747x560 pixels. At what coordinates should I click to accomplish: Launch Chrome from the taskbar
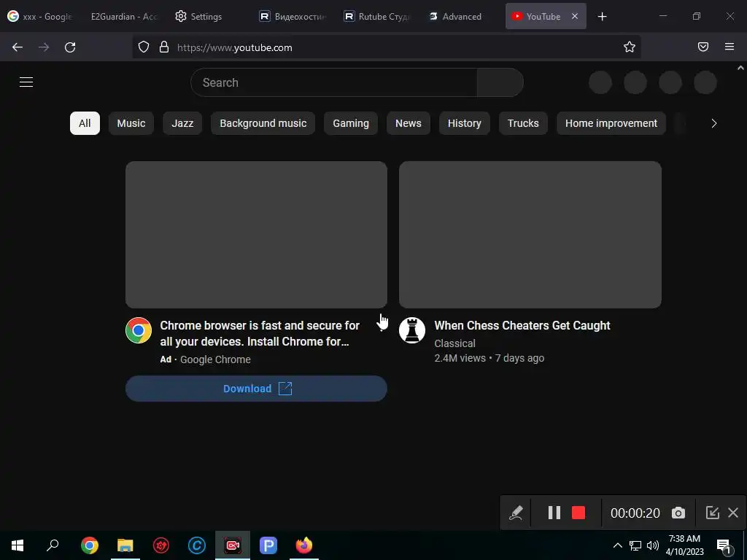pyautogui.click(x=90, y=545)
